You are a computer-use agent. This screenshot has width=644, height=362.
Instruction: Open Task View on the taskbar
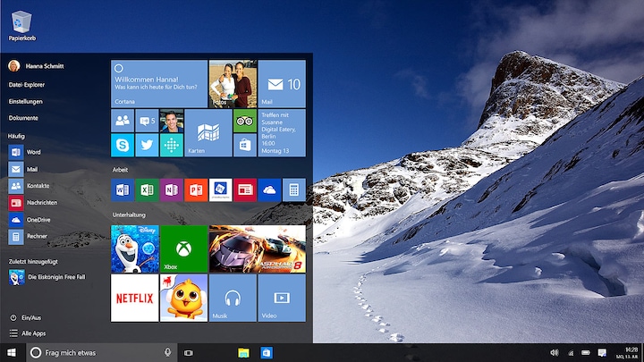(x=189, y=352)
